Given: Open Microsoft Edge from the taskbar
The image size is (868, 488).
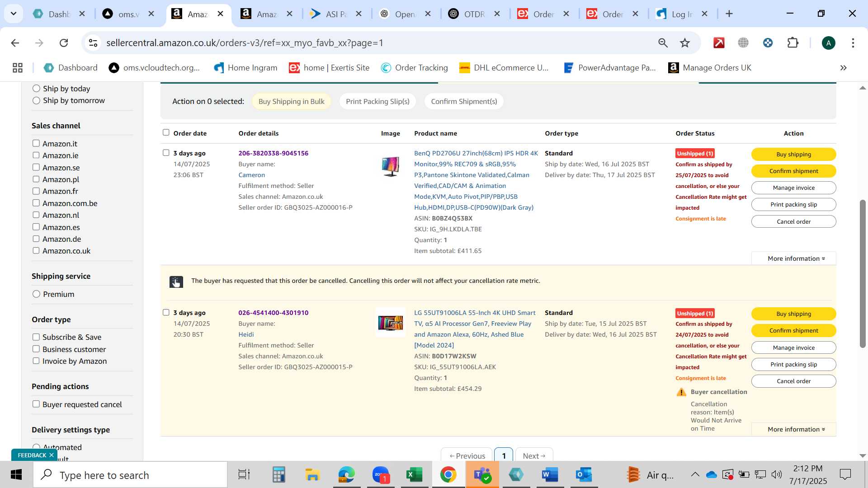Looking at the screenshot, I should coord(346,475).
